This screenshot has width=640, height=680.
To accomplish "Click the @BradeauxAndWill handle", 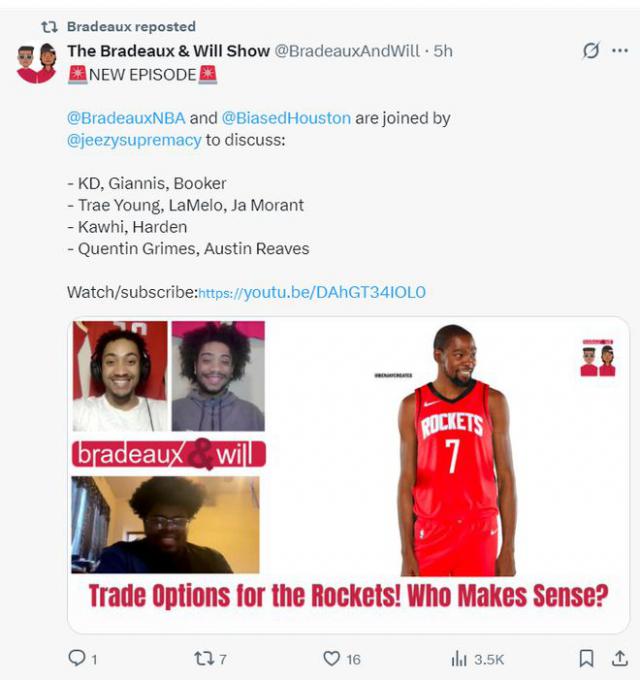I will coord(347,51).
